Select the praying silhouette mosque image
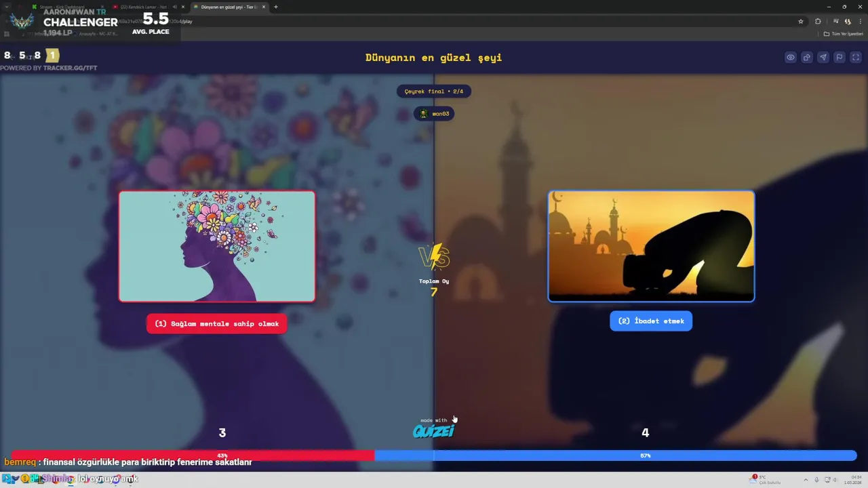This screenshot has height=488, width=868. tap(651, 246)
